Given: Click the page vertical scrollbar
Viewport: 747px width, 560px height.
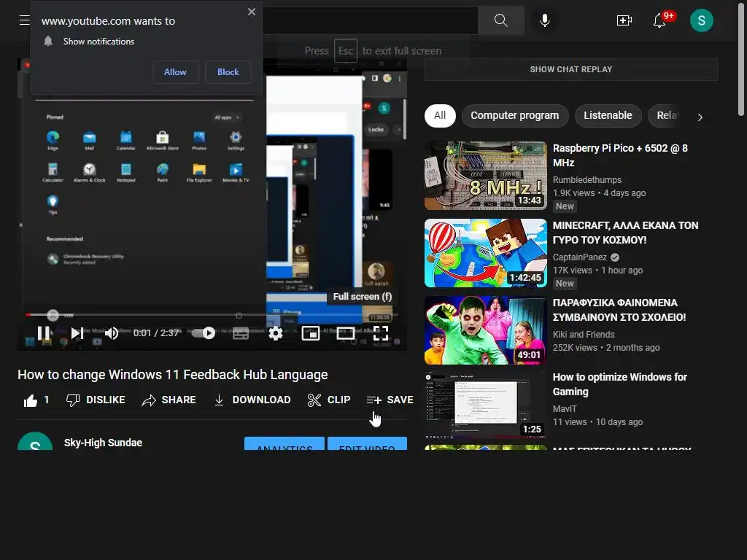Looking at the screenshot, I should [x=741, y=60].
